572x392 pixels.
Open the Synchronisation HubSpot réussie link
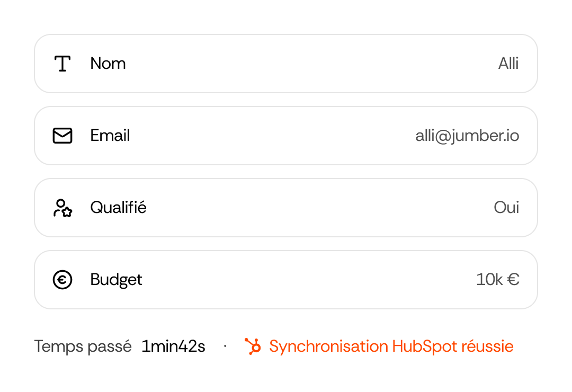click(x=391, y=346)
